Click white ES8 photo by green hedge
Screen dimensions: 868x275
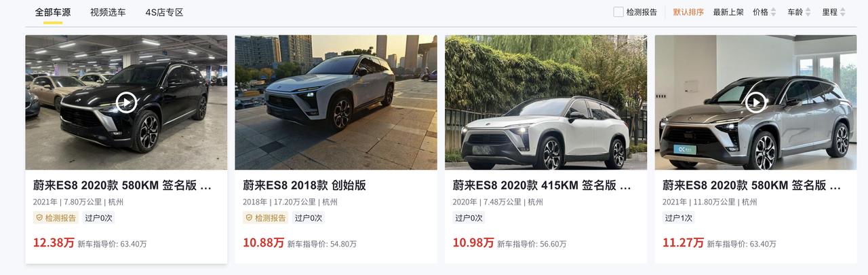546,103
